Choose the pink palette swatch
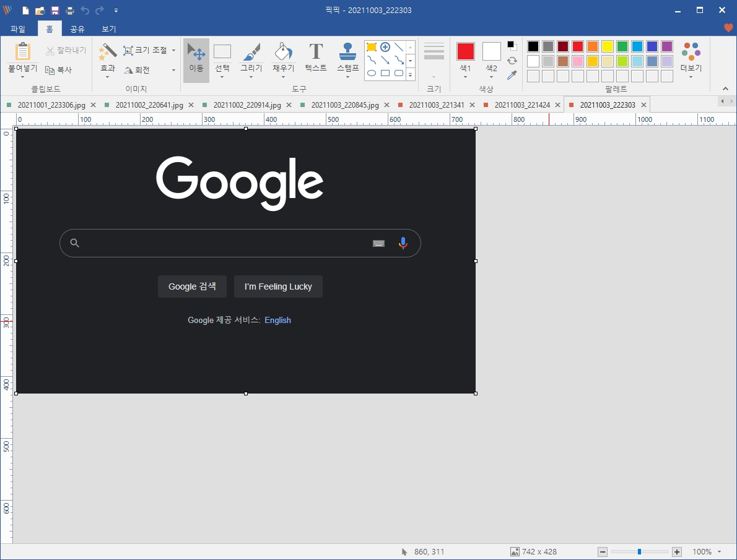Screen dimensions: 737x560 coord(578,61)
